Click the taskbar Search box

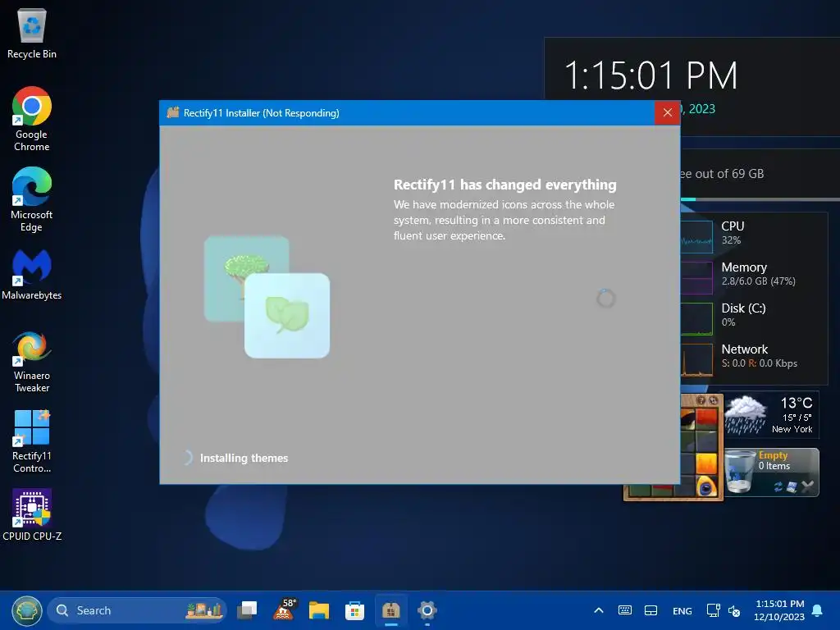coord(137,610)
